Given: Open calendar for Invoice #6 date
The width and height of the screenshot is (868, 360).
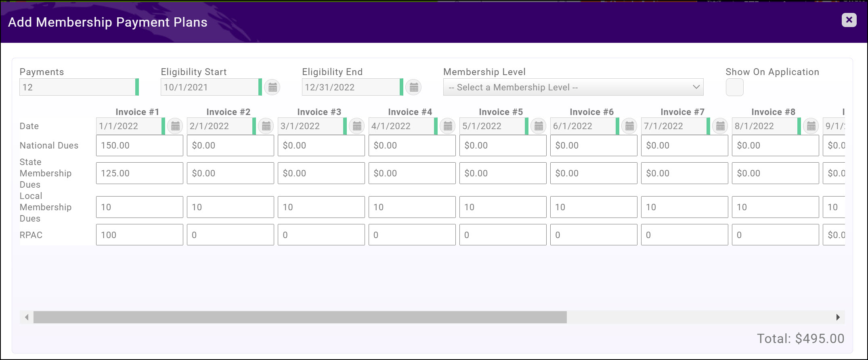Looking at the screenshot, I should [x=629, y=126].
